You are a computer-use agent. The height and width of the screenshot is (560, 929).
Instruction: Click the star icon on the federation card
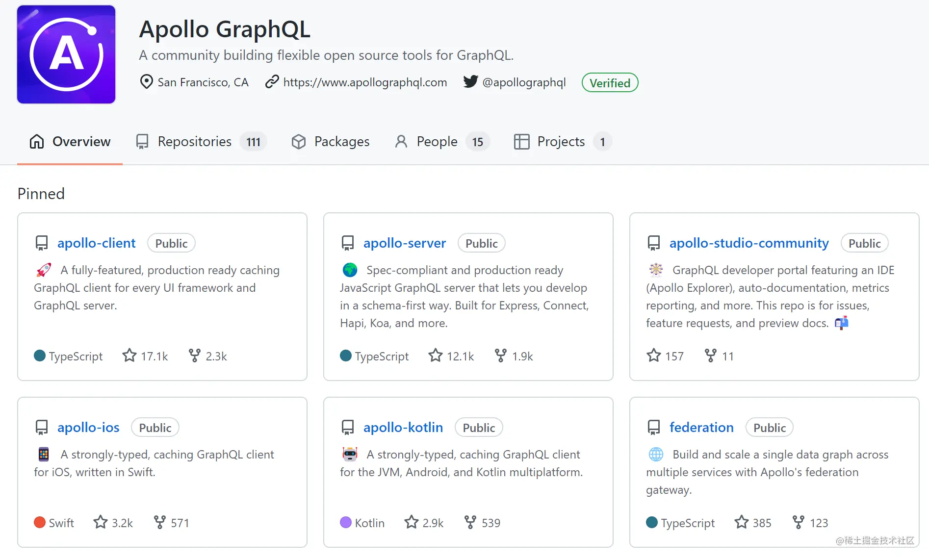pos(742,522)
